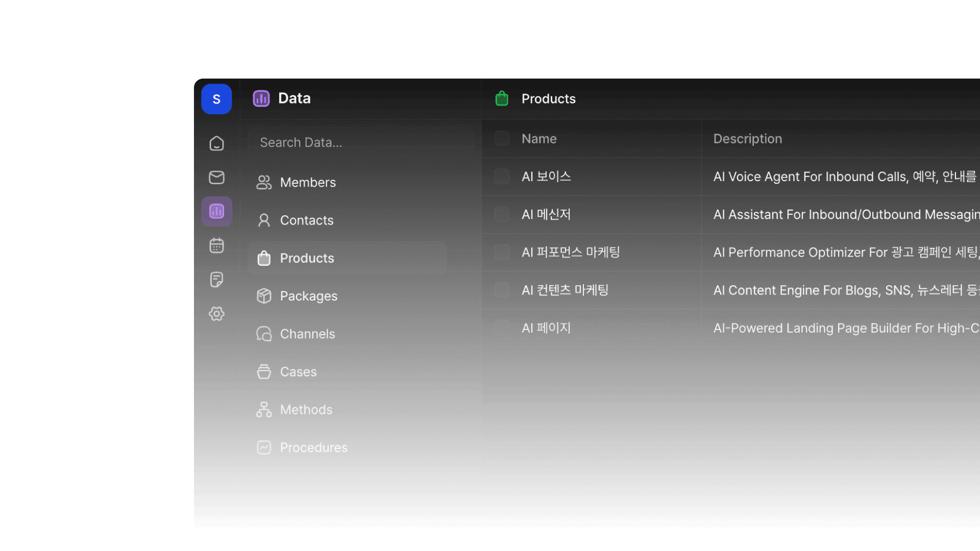Image resolution: width=980 pixels, height=551 pixels.
Task: Open the mail inbox icon
Action: 216,178
